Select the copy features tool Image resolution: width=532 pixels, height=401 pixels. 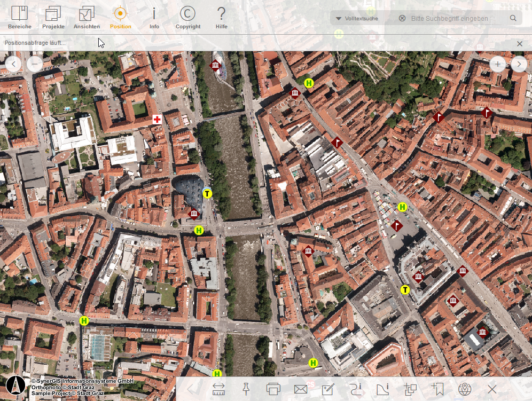410,390
